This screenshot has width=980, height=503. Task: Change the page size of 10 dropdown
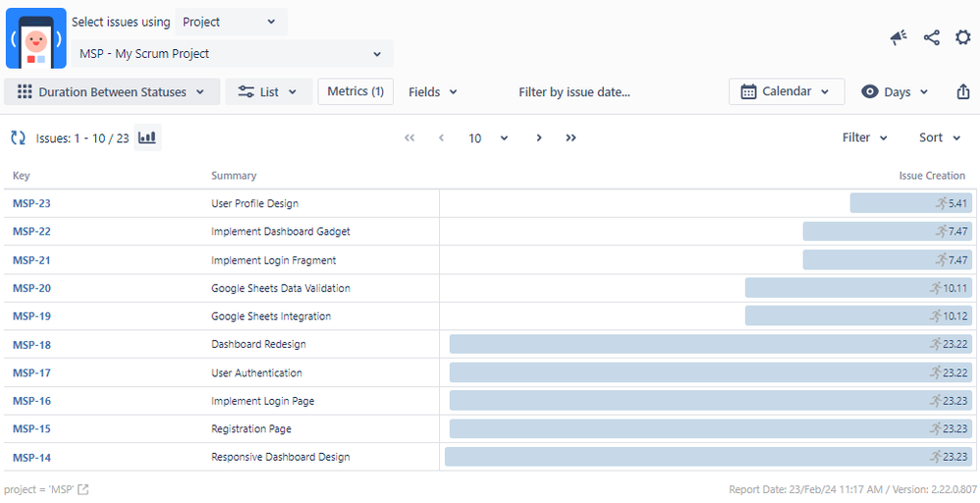[x=488, y=139]
